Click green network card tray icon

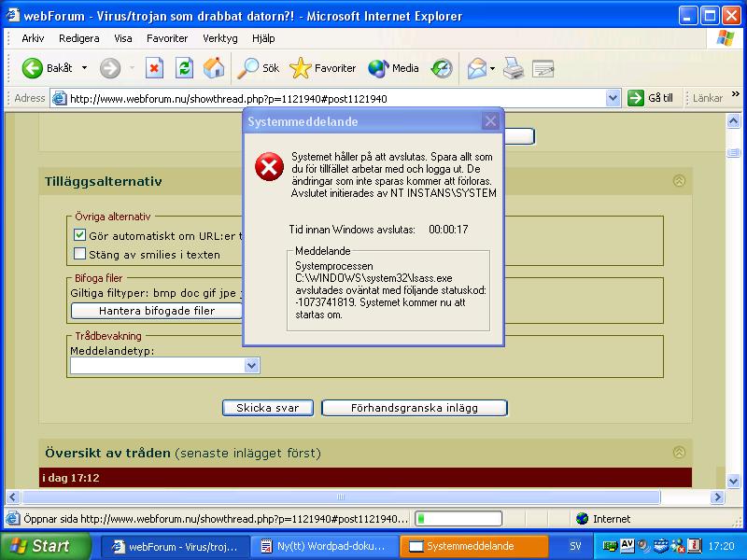(x=610, y=547)
